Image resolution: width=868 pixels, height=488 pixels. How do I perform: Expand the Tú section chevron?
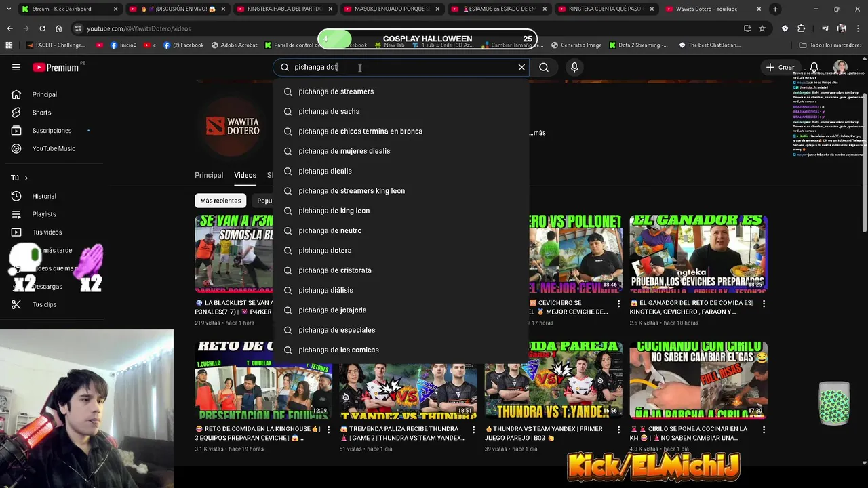(x=26, y=178)
